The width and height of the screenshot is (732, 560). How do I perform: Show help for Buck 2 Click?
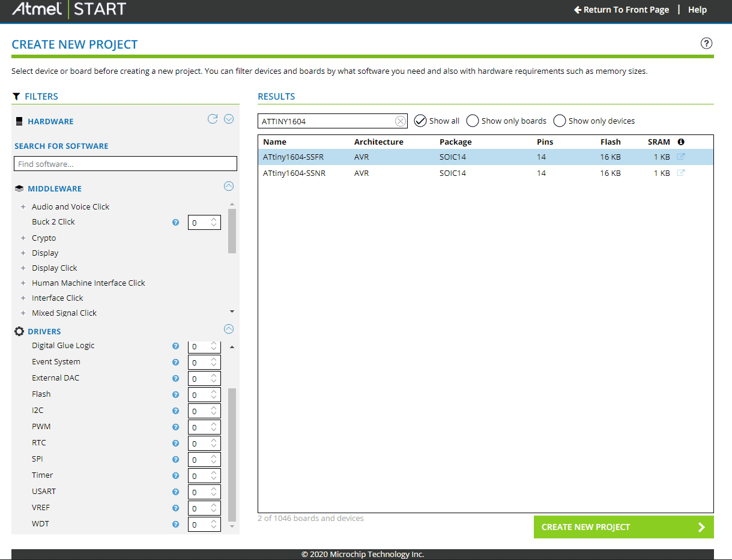[176, 222]
